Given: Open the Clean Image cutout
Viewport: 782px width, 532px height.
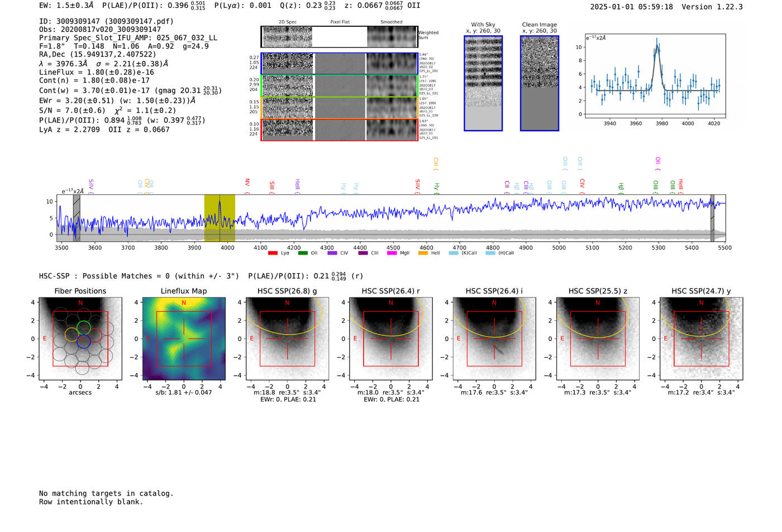Looking at the screenshot, I should coord(540,83).
